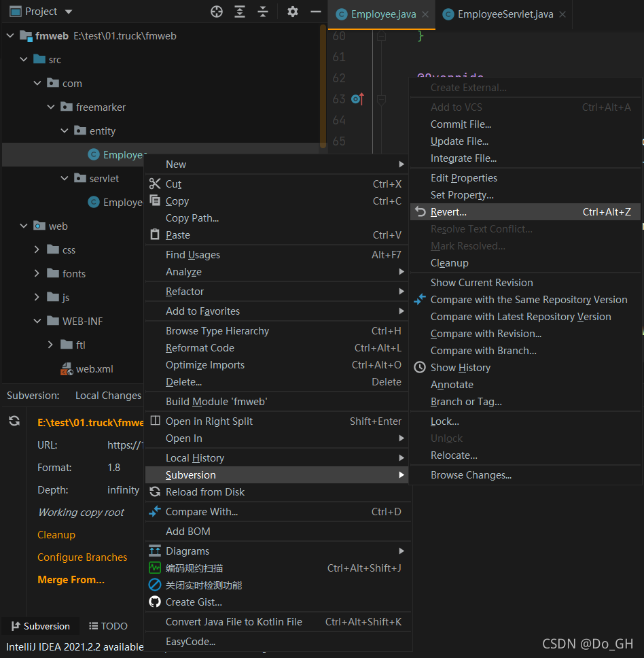The height and width of the screenshot is (658, 644).
Task: Select Update File... in Subversion submenu
Action: coord(525,141)
